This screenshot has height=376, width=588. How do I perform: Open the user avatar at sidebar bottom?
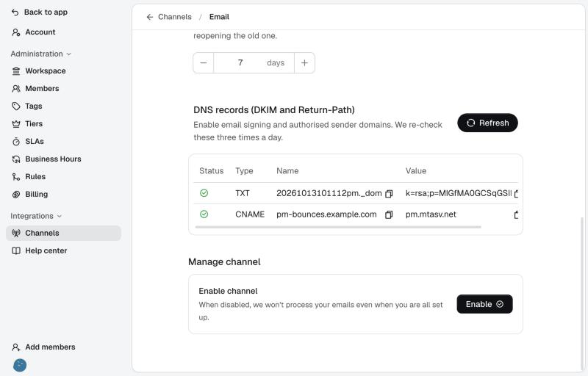click(x=20, y=365)
